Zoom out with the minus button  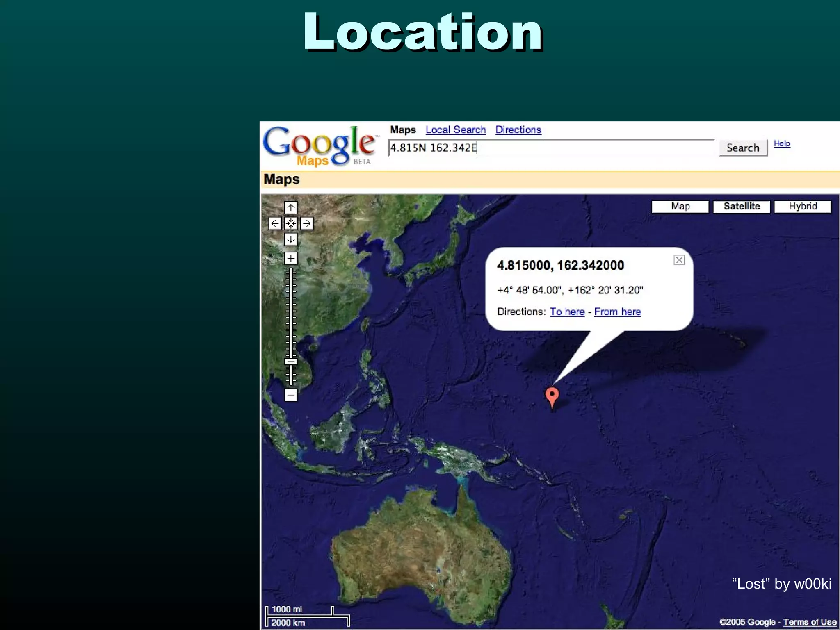291,395
